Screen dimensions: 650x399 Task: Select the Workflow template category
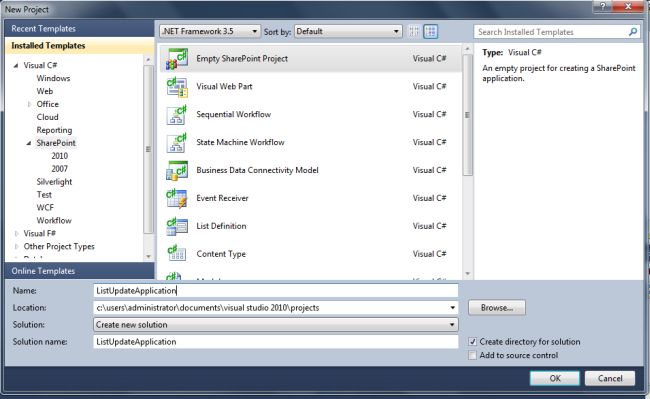click(x=54, y=220)
